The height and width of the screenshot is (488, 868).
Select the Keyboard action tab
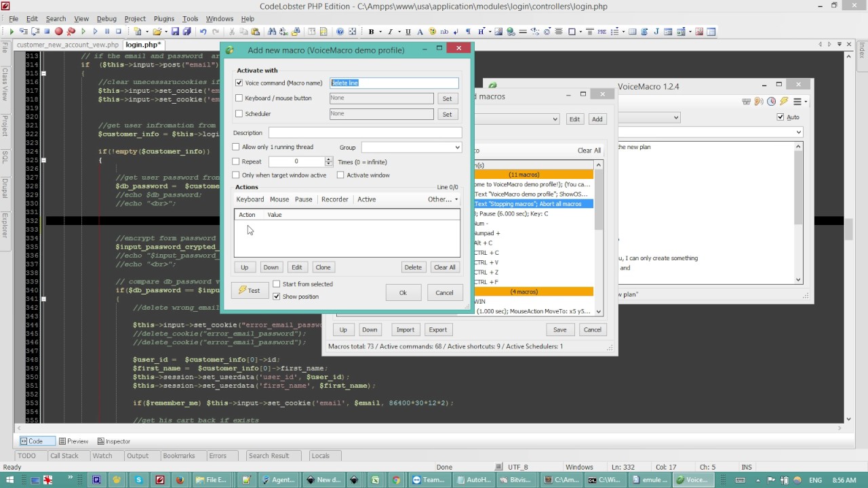point(250,199)
